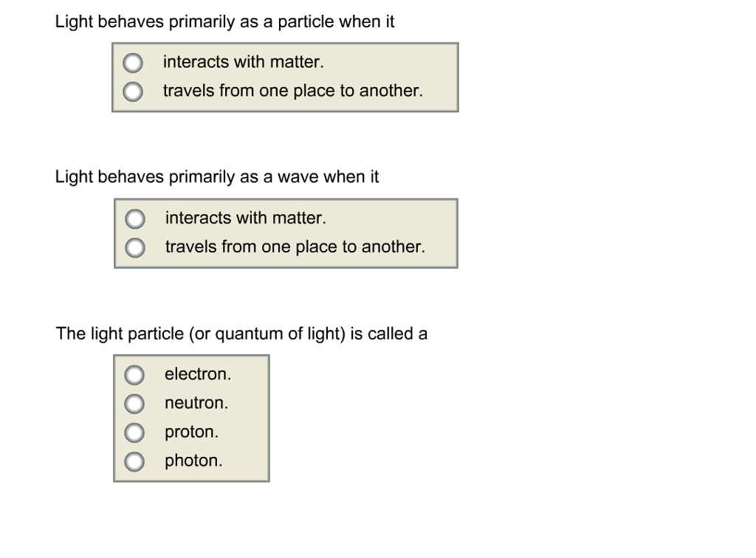Select 'travels from one place to another' for particle behavior
The image size is (756, 558).
[x=133, y=92]
